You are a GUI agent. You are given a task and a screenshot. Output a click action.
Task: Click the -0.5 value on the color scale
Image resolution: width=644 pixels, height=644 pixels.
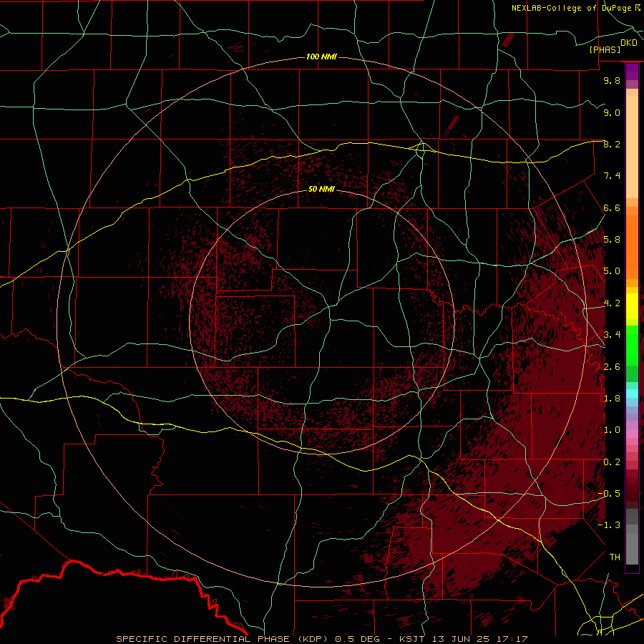click(x=609, y=494)
